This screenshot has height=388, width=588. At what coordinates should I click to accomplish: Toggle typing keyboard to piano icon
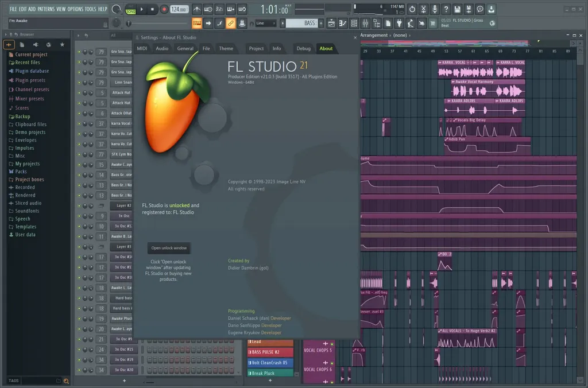click(x=197, y=23)
